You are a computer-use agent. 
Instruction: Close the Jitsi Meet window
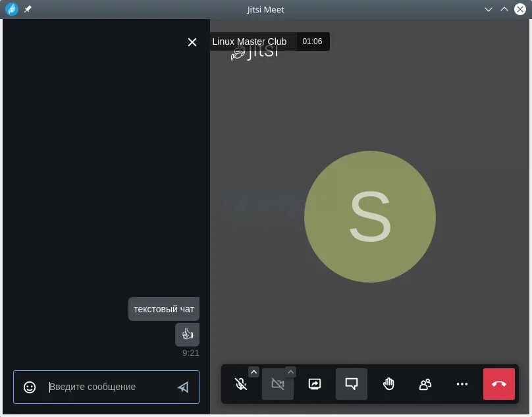click(519, 9)
